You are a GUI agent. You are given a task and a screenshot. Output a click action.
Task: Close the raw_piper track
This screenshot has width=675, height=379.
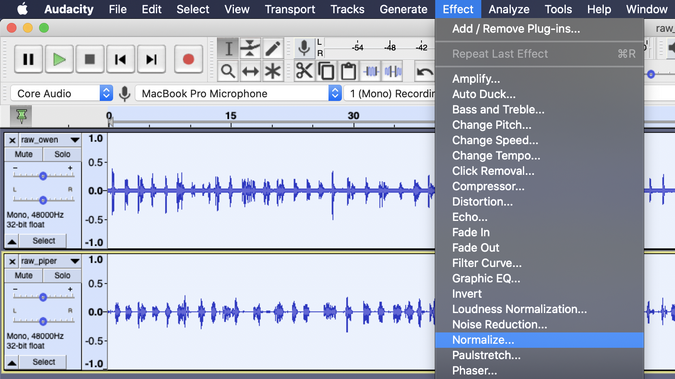(x=12, y=261)
